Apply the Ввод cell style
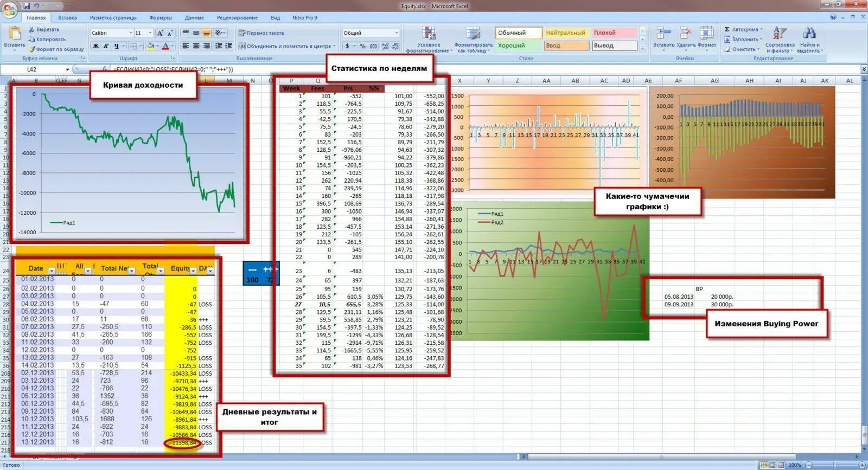Screen dimensions: 868x470 point(566,46)
